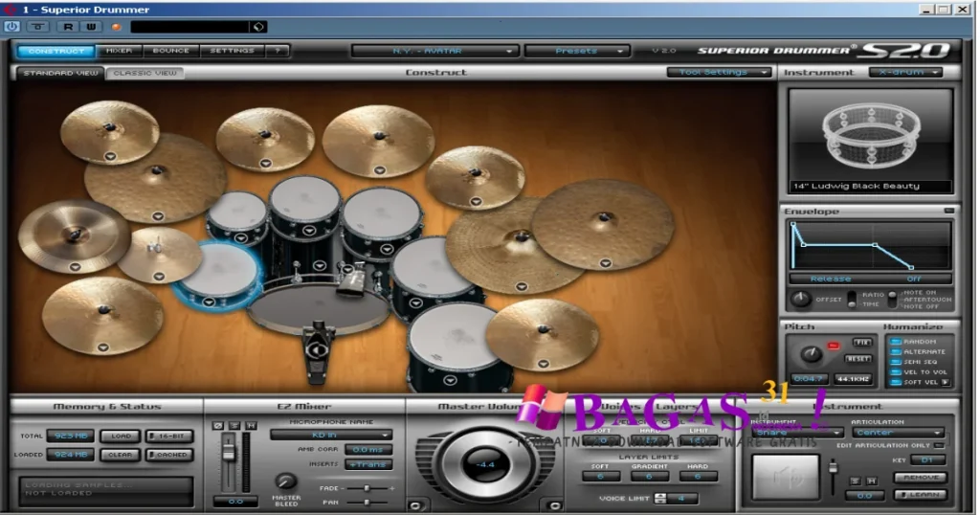Click the Fade slider handle
This screenshot has width=980, height=515.
[x=367, y=488]
